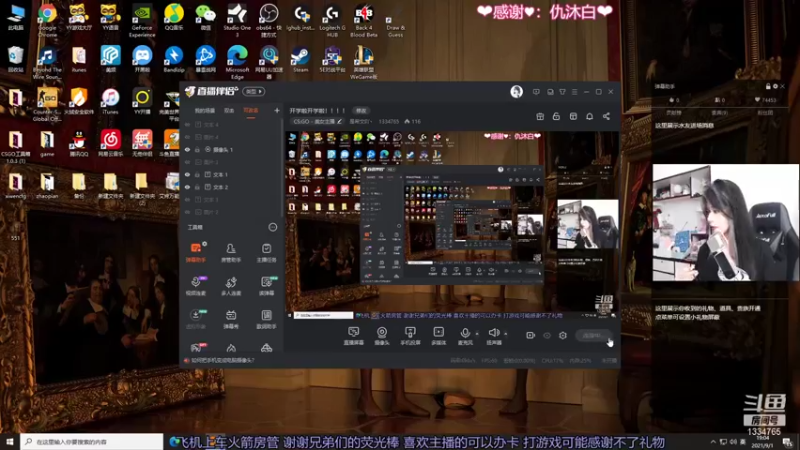Click the record video camera icon
This screenshot has width=800, height=450.
point(531,335)
